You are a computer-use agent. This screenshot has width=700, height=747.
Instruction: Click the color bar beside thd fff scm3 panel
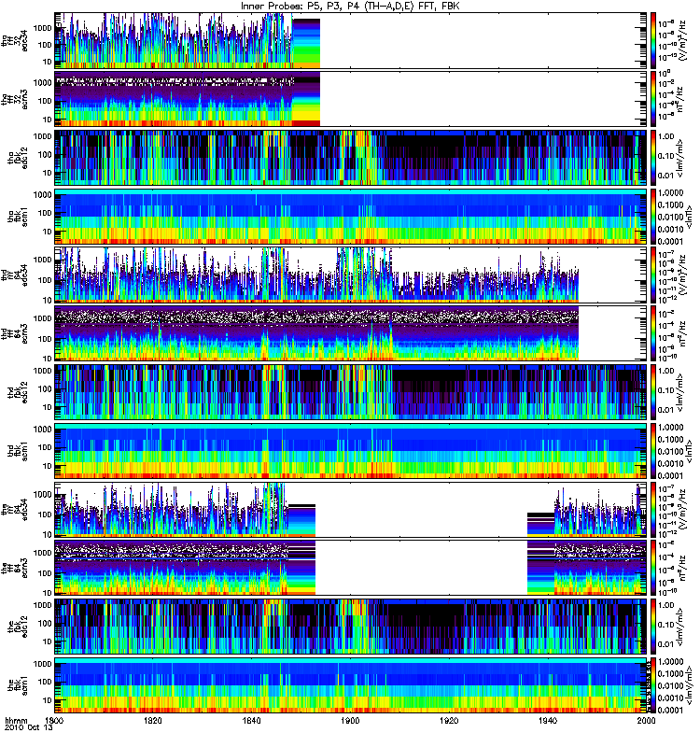pyautogui.click(x=653, y=333)
